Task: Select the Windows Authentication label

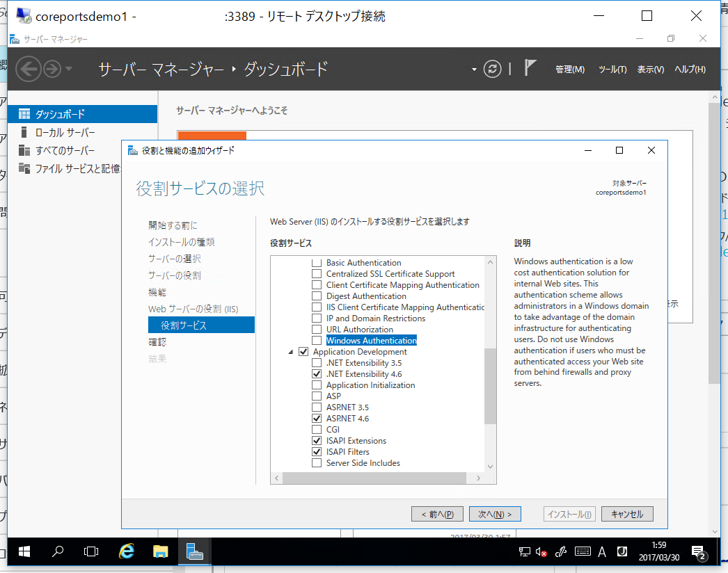Action: [372, 341]
